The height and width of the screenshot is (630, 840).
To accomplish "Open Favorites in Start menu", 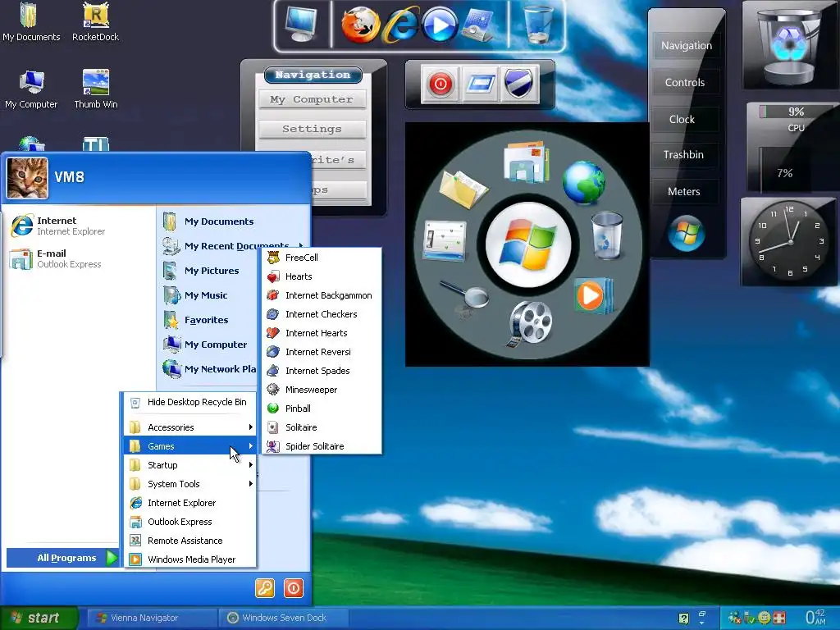I will [209, 320].
